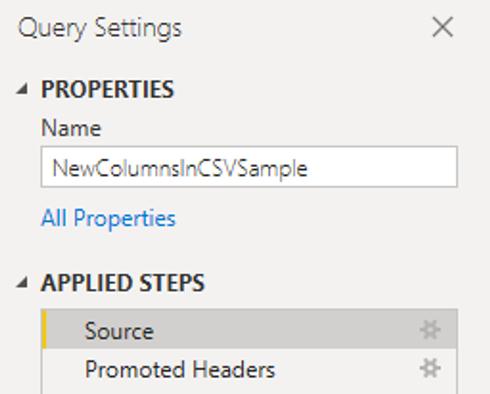Open settings gear for Promoted Headers step

tap(430, 368)
